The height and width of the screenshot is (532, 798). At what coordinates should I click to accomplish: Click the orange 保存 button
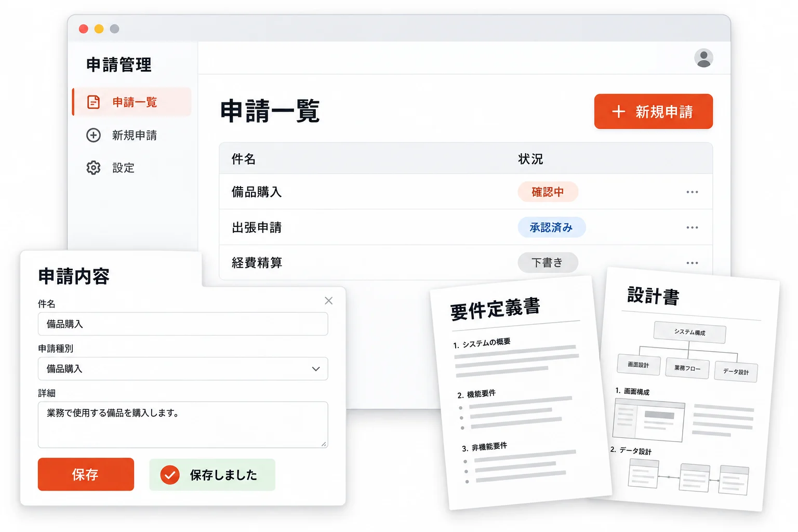point(86,474)
